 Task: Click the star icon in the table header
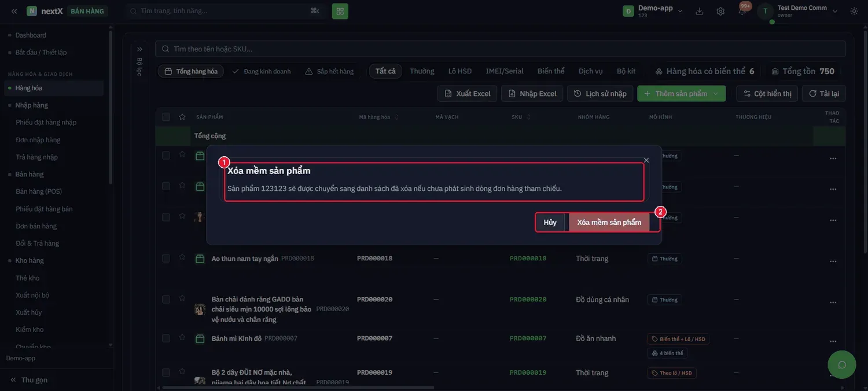tap(182, 117)
